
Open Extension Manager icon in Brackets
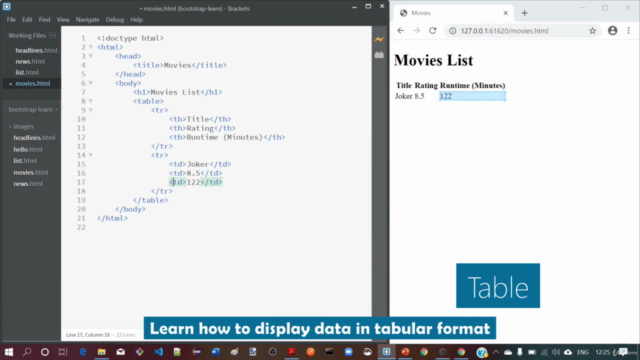[x=379, y=55]
